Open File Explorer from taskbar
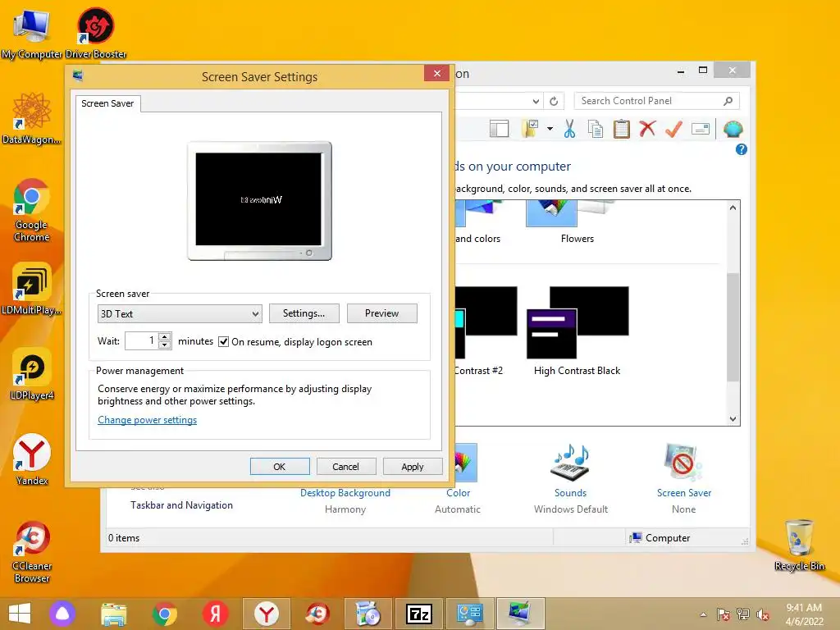840x630 pixels. 113,614
